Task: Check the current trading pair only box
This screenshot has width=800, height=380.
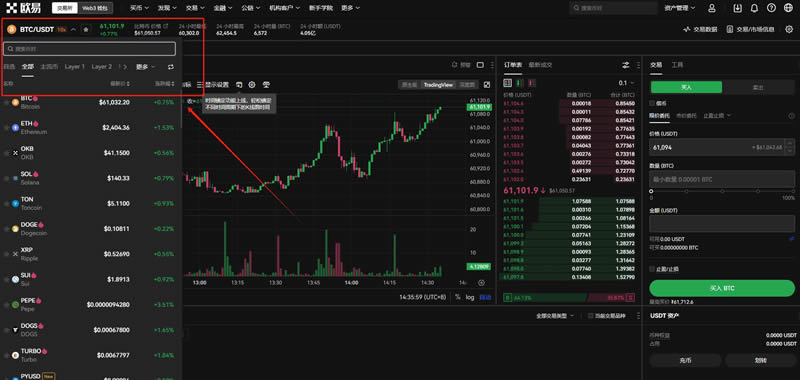Action: click(x=591, y=316)
